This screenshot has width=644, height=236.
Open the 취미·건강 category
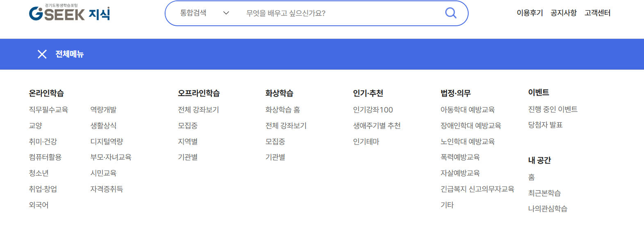pos(43,142)
